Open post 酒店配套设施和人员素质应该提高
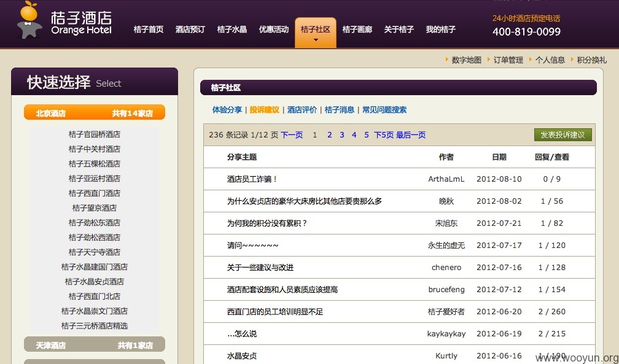The image size is (619, 364). tap(282, 290)
